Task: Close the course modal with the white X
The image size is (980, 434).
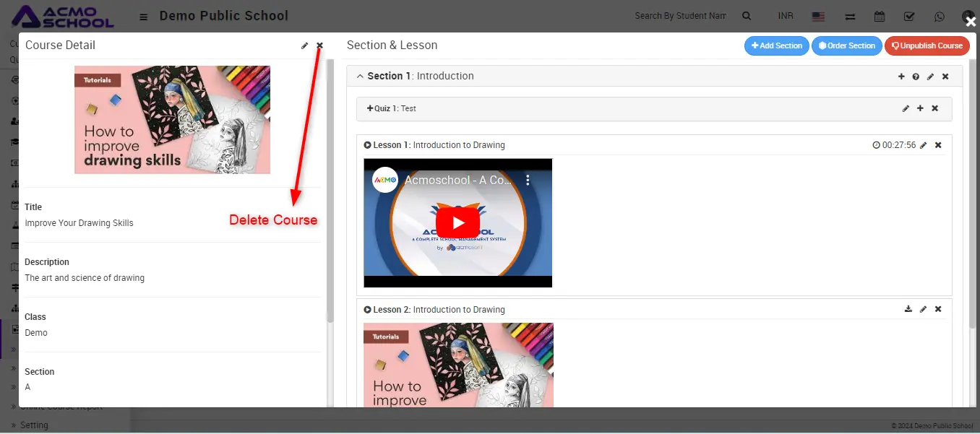Action: [971, 22]
